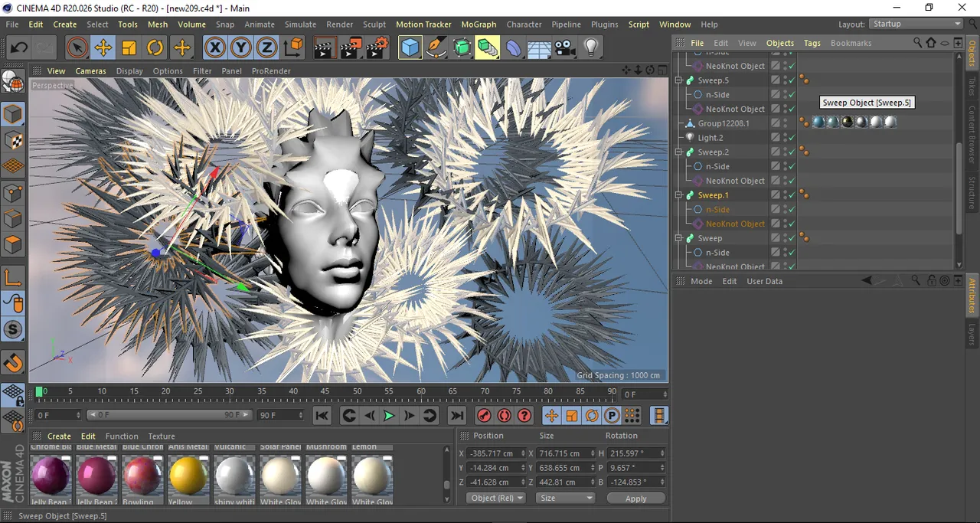Toggle enable checkmark of Sweep.2
Screen dimensions: 980x523
[792, 152]
